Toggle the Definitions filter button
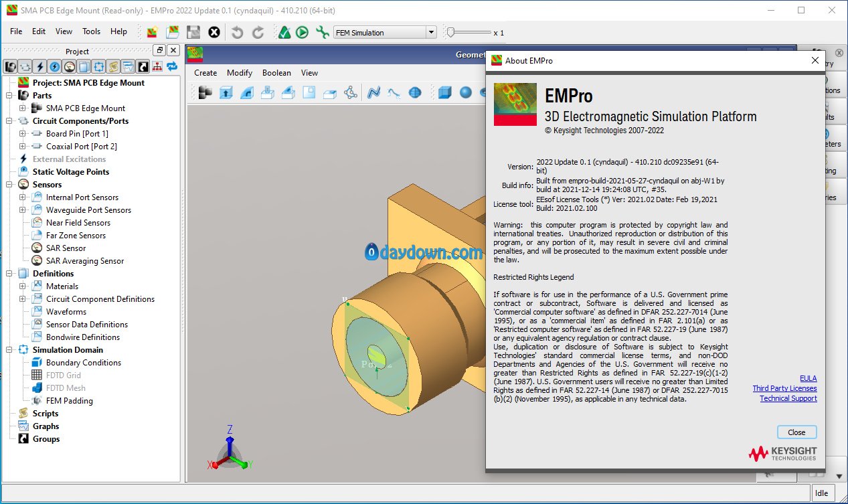 pyautogui.click(x=84, y=66)
